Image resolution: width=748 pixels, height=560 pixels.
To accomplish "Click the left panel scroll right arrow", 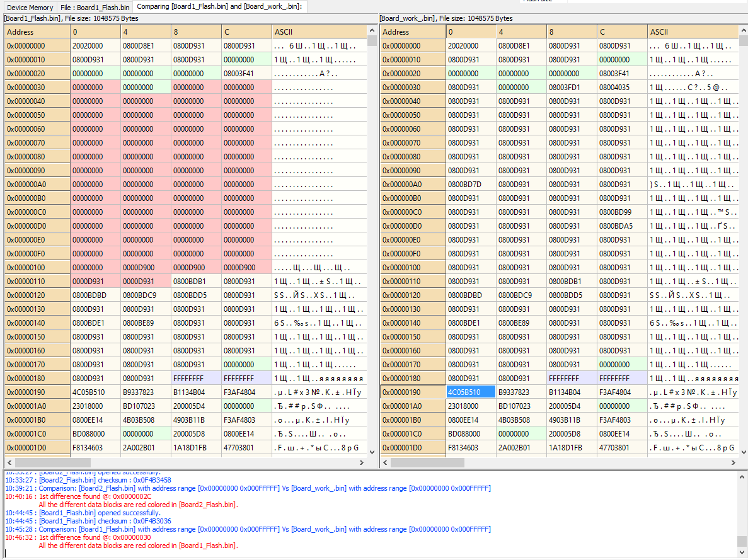I will pyautogui.click(x=361, y=463).
